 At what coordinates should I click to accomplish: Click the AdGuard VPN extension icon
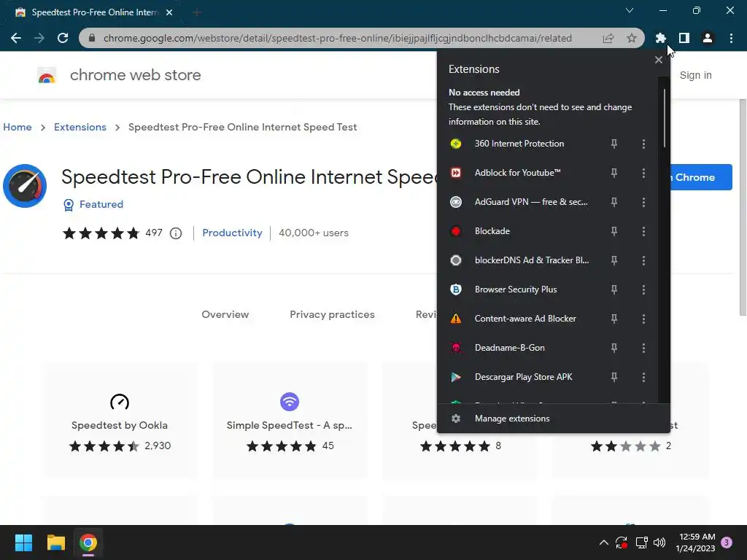pos(456,202)
